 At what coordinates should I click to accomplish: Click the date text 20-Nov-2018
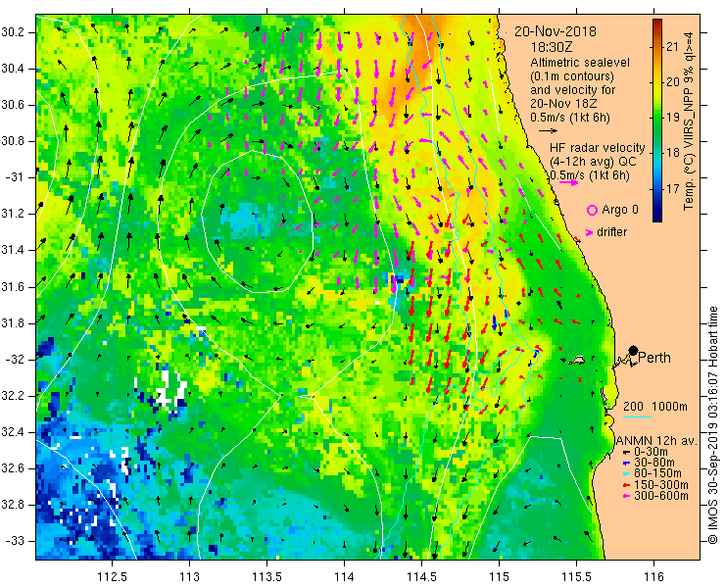point(556,31)
